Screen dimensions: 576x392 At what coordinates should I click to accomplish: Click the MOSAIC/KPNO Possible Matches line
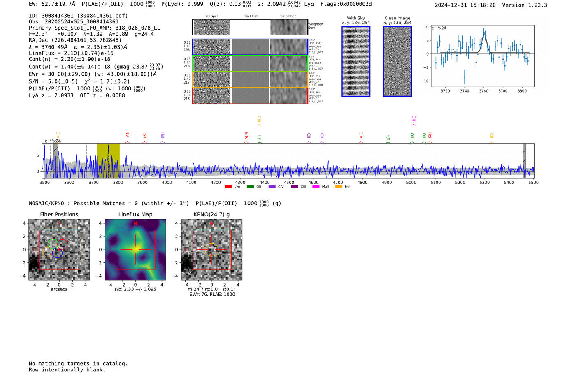point(155,203)
